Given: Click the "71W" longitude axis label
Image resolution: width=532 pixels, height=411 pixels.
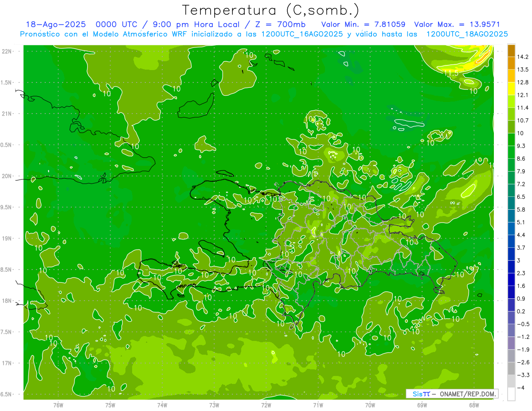Looking at the screenshot, I should pos(318,405).
